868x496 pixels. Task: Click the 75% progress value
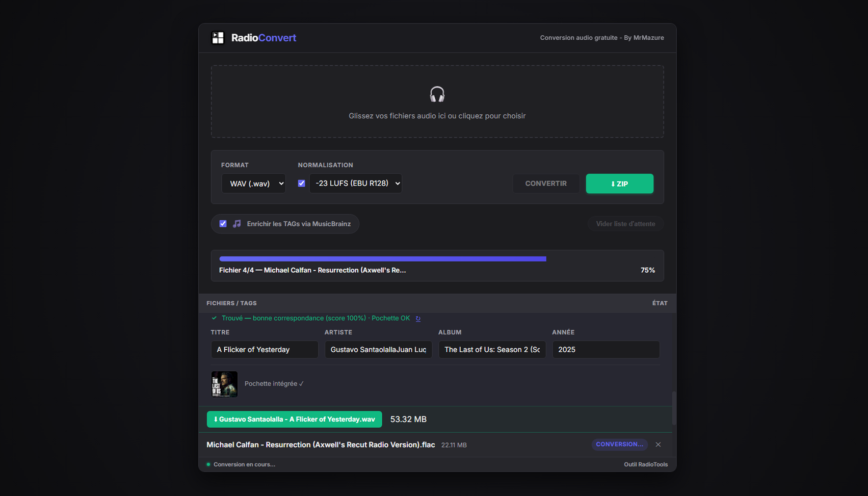click(648, 270)
